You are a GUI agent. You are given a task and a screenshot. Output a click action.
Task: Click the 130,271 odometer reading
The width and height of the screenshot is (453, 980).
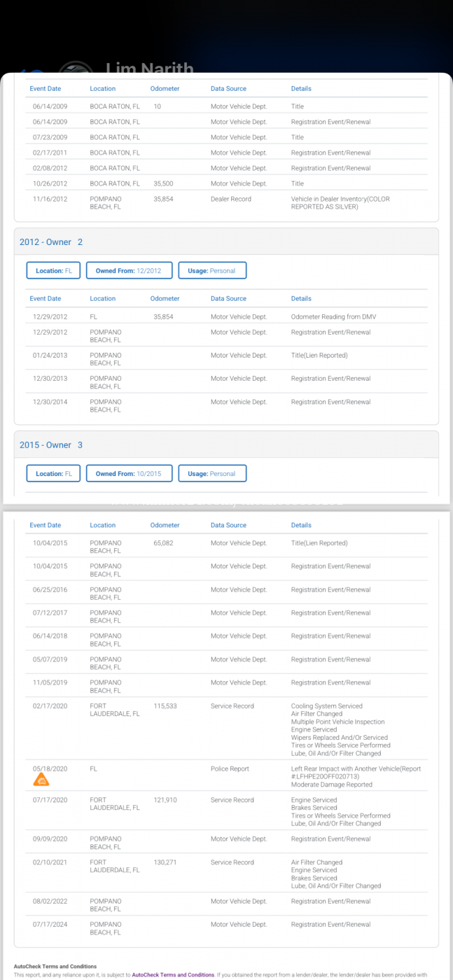pos(165,862)
